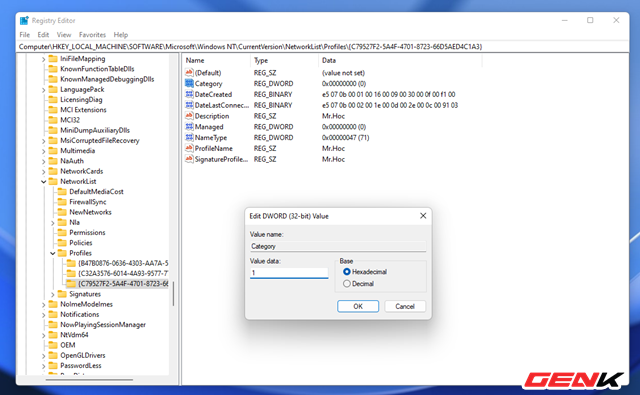640x395 pixels.
Task: Select the {B47B0876-0636-4303 profile key
Action: pos(123,263)
